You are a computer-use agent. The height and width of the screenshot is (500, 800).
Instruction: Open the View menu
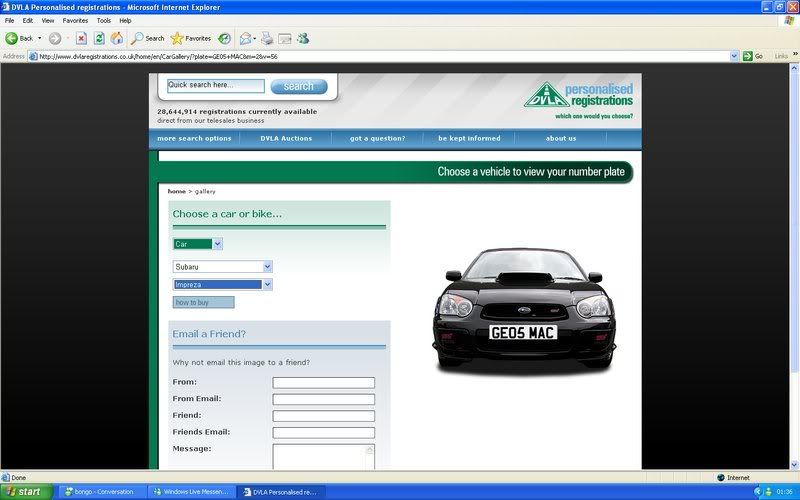point(48,20)
